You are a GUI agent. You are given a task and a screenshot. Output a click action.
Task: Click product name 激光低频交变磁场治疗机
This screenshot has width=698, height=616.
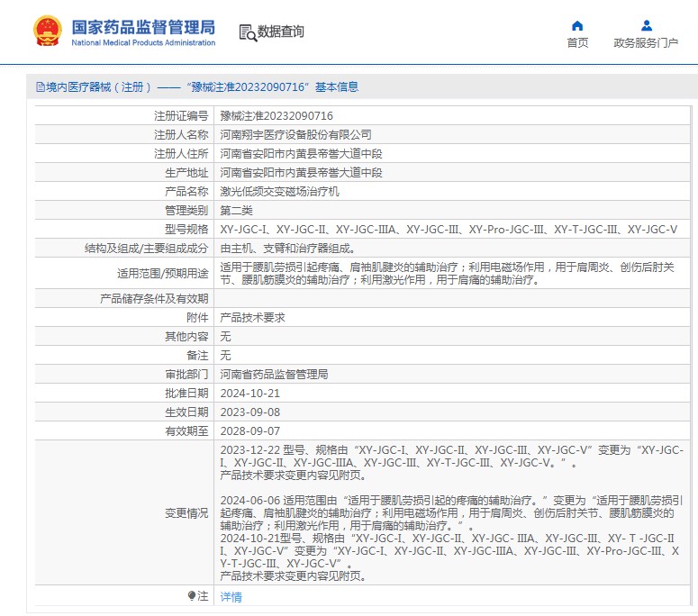pyautogui.click(x=280, y=192)
